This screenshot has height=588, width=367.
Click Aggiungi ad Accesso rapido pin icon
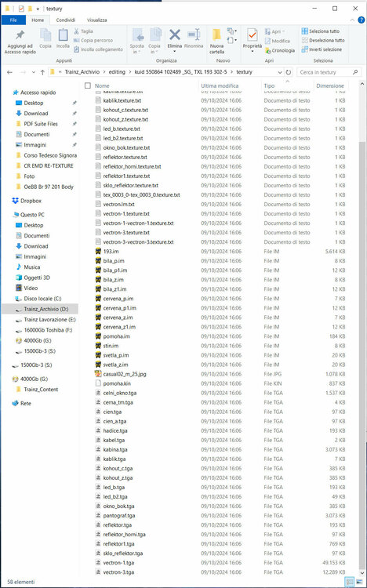tap(20, 35)
